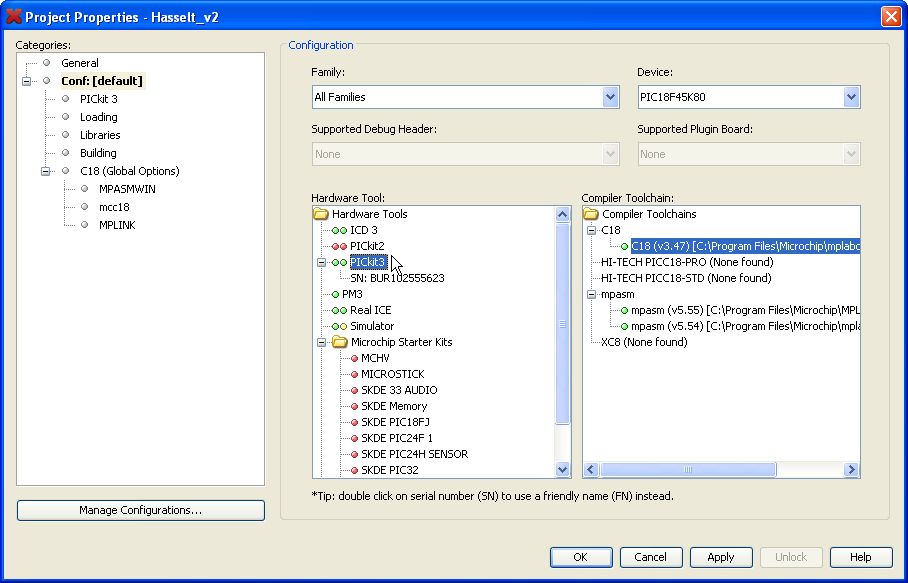The width and height of the screenshot is (908, 583).
Task: Select the MPLINK category item
Action: pyautogui.click(x=117, y=225)
